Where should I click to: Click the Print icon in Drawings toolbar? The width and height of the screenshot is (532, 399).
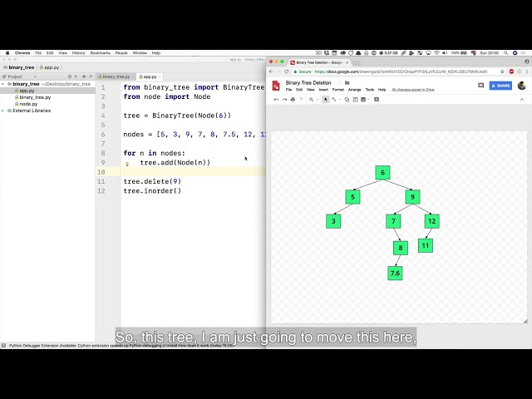pos(293,100)
